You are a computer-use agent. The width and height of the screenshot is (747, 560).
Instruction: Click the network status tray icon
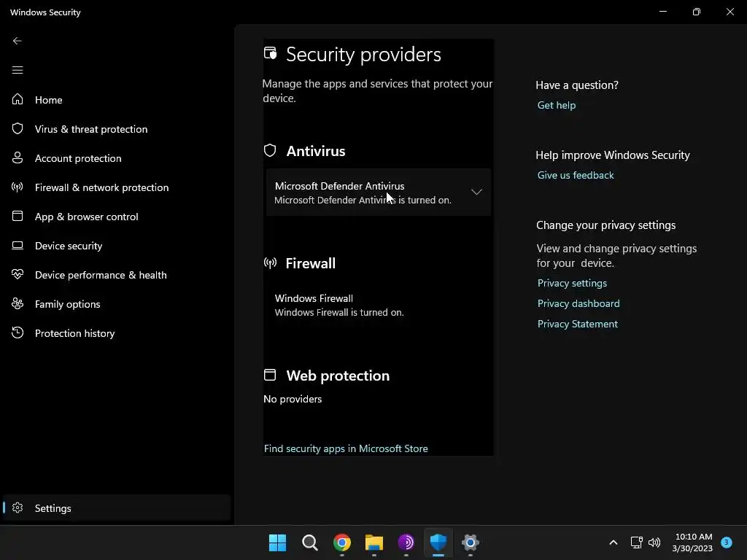[x=636, y=542]
